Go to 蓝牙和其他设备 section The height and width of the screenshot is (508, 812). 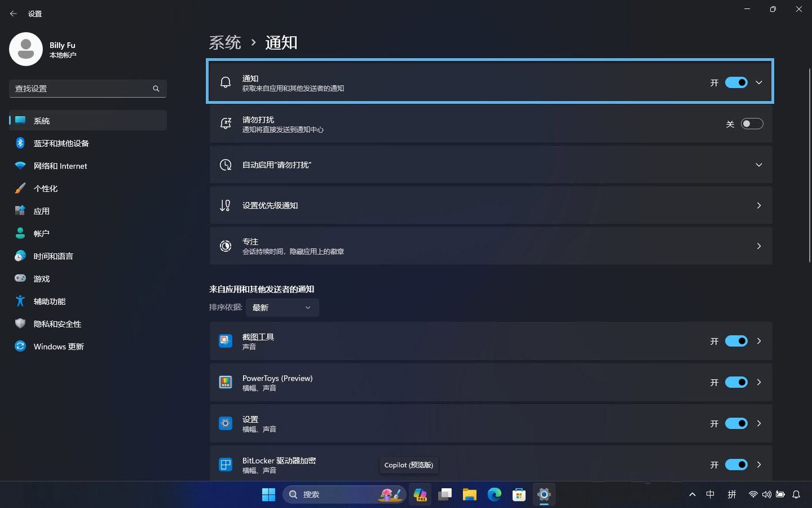coord(88,143)
